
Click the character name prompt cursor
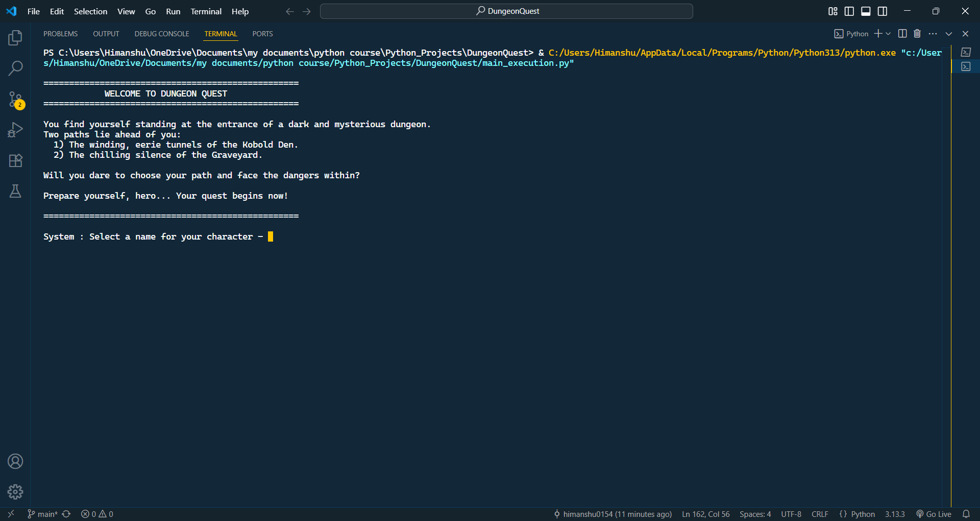click(271, 236)
